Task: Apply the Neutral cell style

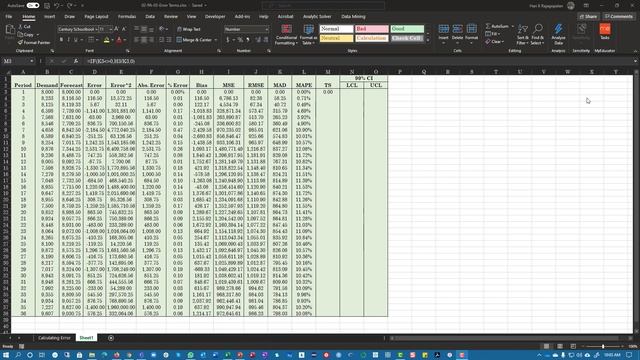Action: pos(336,38)
